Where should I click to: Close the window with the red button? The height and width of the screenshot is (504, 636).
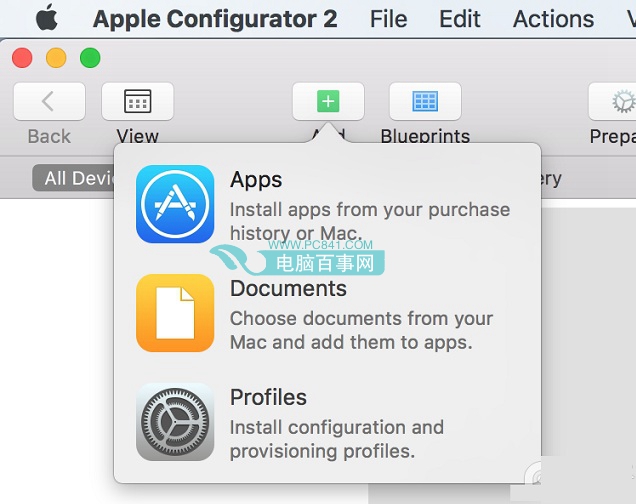tap(22, 58)
